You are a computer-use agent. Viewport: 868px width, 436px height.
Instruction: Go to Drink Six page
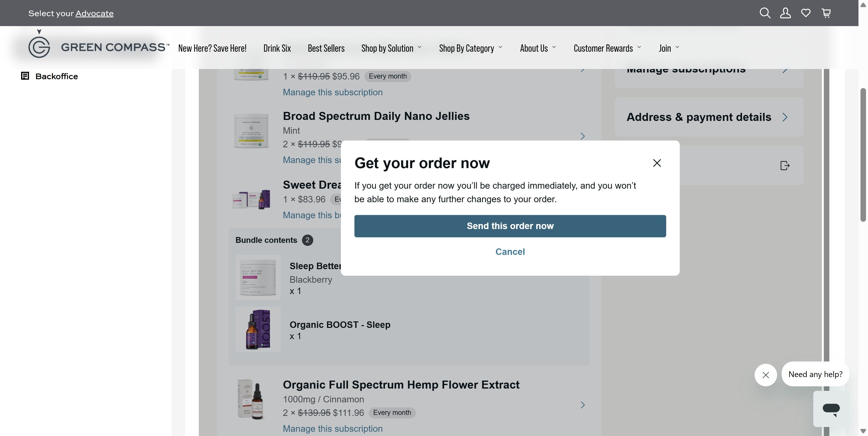click(277, 48)
